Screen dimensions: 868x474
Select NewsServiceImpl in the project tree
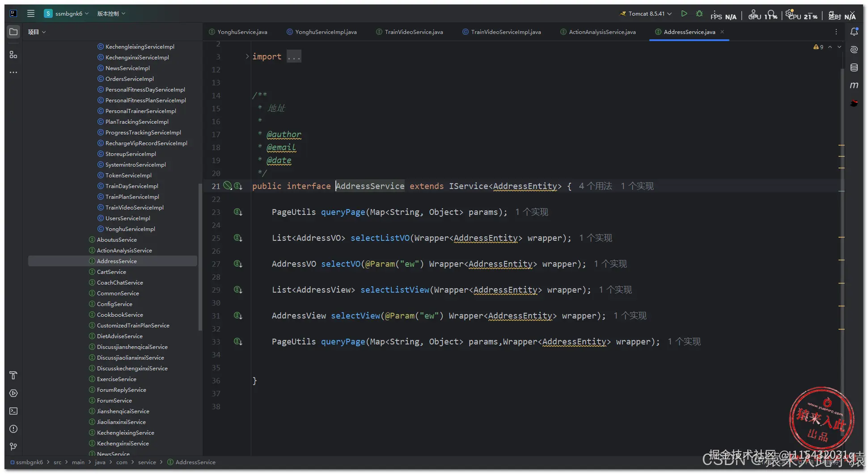[127, 68]
